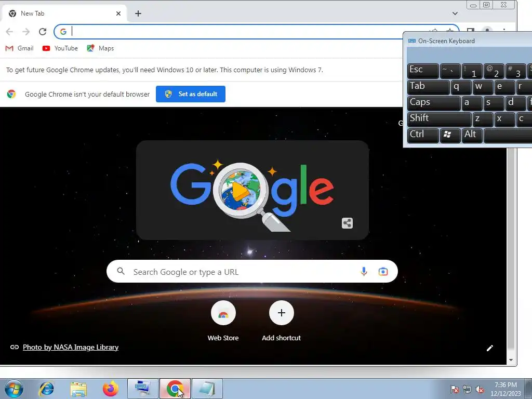
Task: Expand the tab search chevron
Action: [455, 14]
